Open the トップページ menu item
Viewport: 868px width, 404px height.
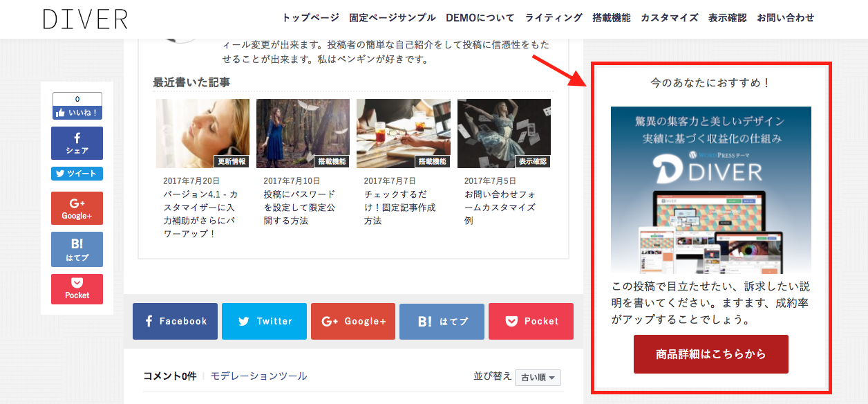pyautogui.click(x=310, y=18)
